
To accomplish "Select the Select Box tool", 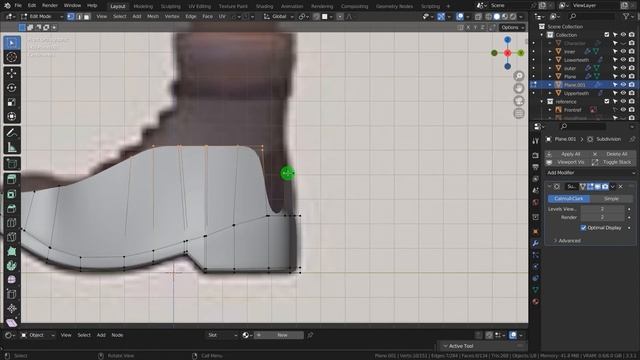I will 11,43.
